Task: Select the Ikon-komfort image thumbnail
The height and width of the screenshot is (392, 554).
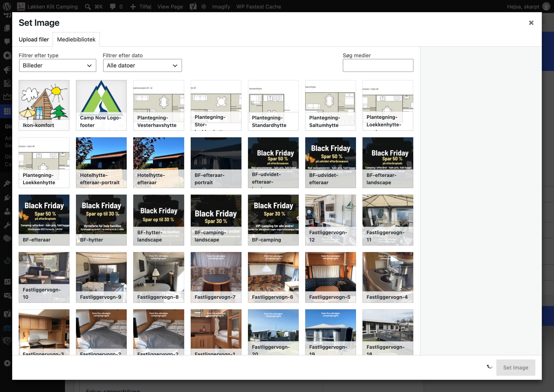Action: pos(44,105)
